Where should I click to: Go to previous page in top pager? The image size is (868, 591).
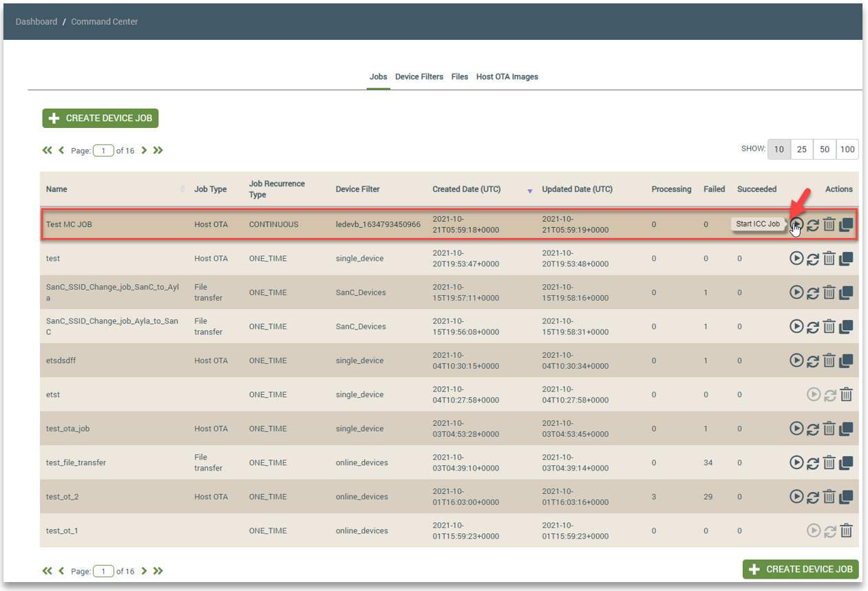(x=61, y=150)
